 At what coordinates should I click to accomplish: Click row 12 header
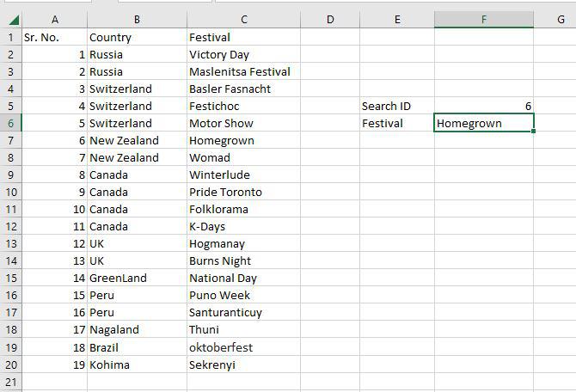[x=10, y=226]
